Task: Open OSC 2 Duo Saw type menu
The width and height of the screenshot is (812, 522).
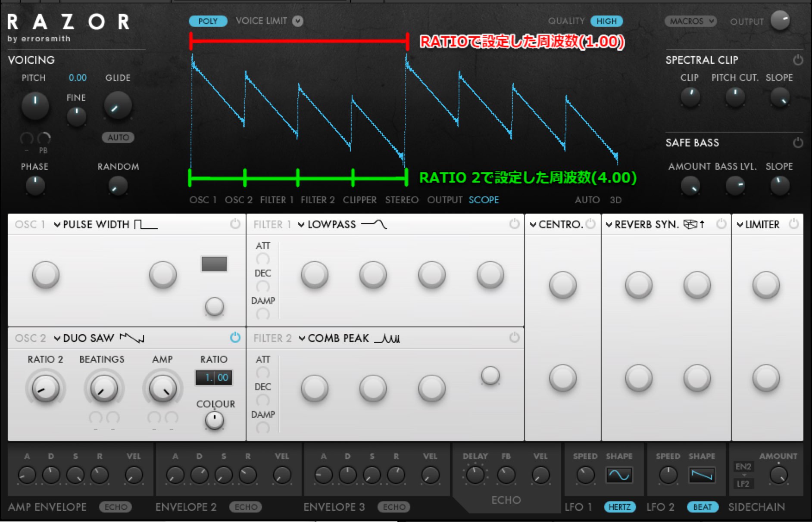Action: click(99, 338)
